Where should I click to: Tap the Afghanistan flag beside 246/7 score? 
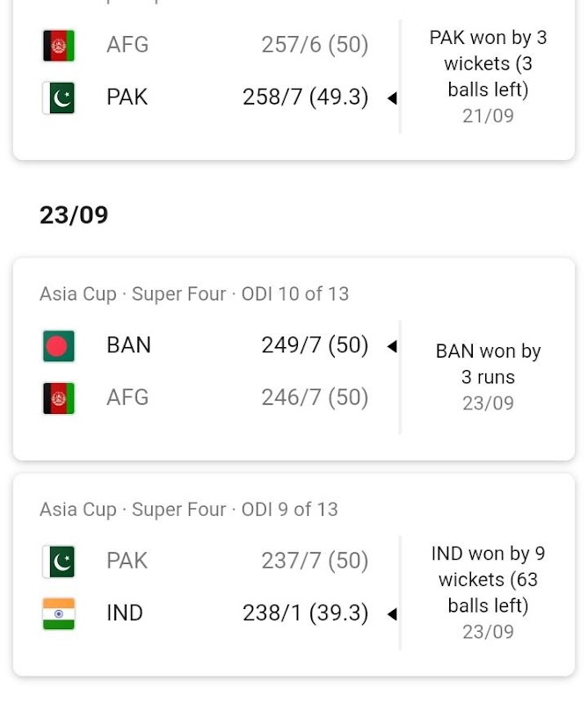click(59, 398)
